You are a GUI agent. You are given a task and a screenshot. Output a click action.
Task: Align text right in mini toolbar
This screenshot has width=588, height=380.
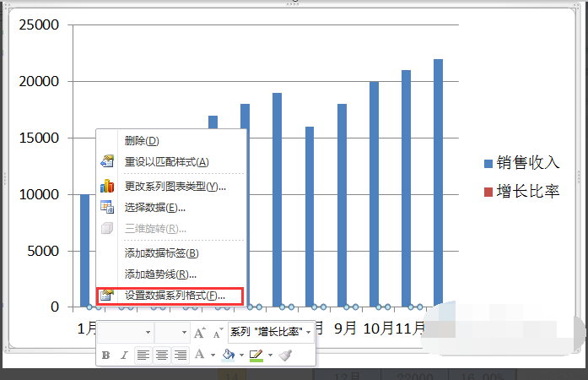181,356
